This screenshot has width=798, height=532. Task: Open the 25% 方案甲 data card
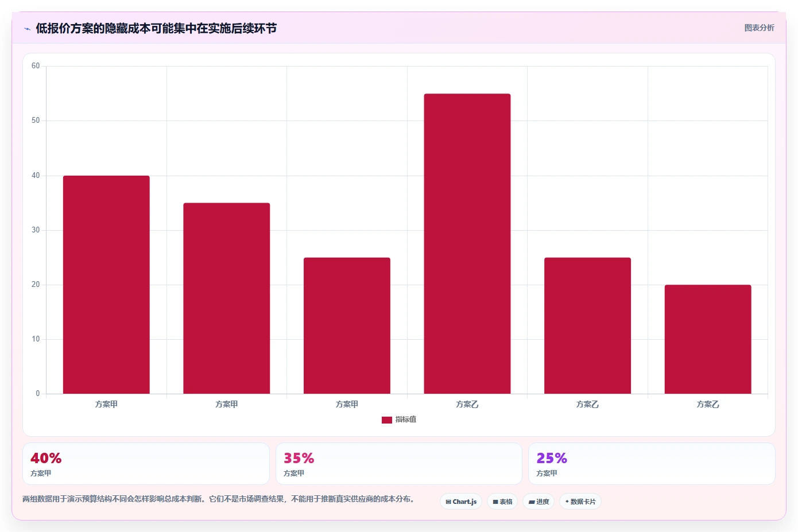652,464
